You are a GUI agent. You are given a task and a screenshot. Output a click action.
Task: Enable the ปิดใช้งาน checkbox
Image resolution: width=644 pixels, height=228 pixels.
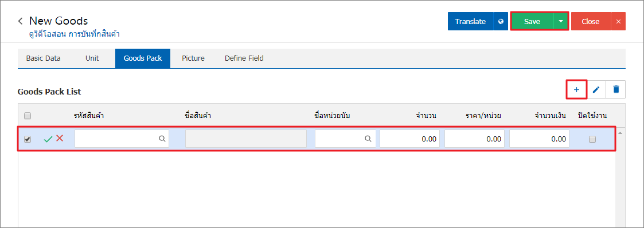pyautogui.click(x=592, y=139)
